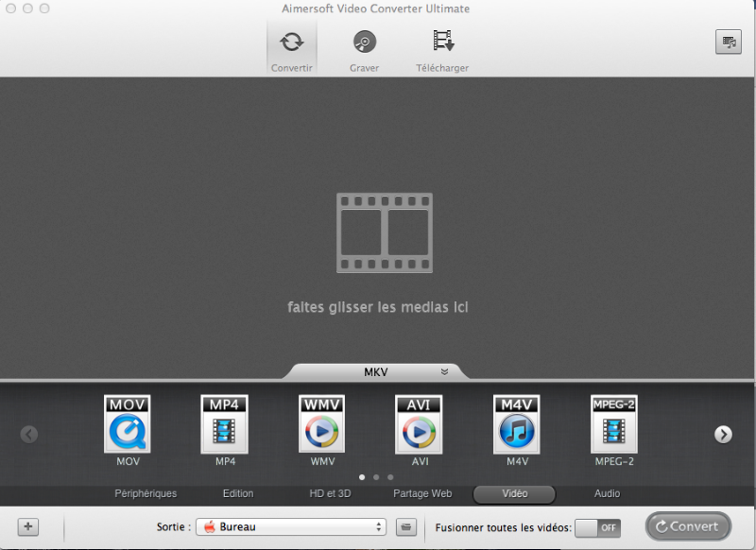Click the window close button

[x=10, y=9]
